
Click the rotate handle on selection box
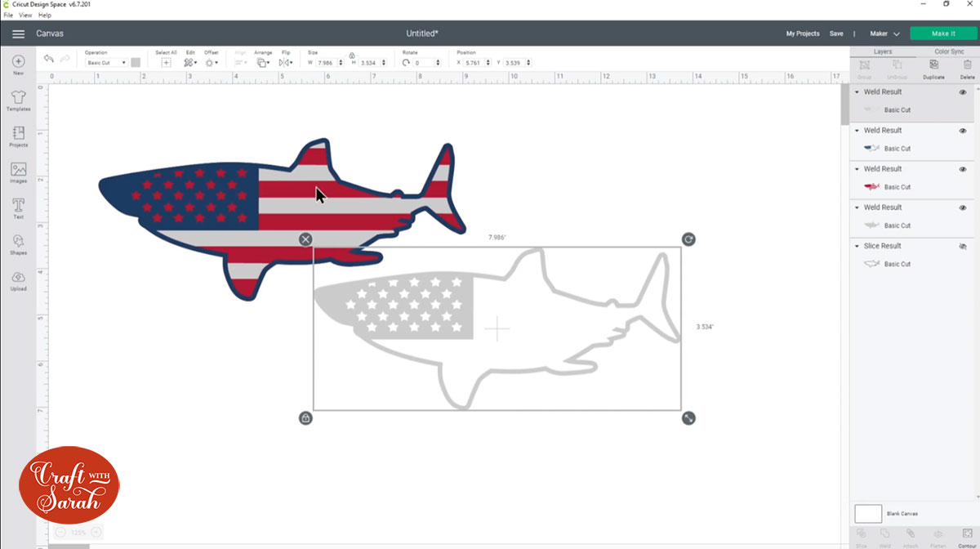(688, 239)
